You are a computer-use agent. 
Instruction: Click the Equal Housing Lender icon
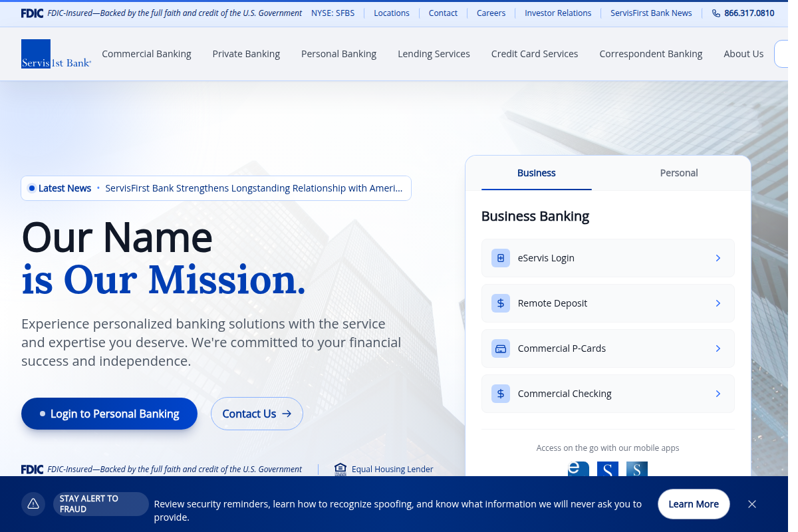(340, 469)
